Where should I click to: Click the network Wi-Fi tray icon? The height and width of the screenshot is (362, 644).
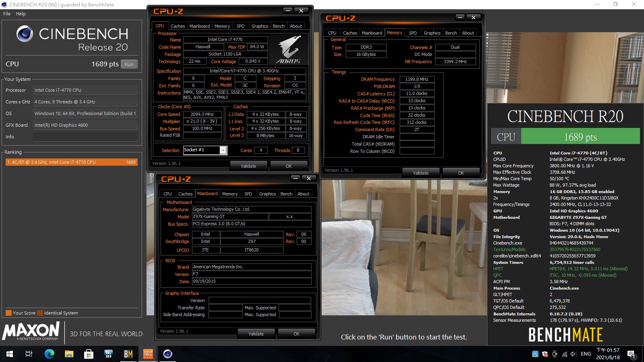point(564,354)
